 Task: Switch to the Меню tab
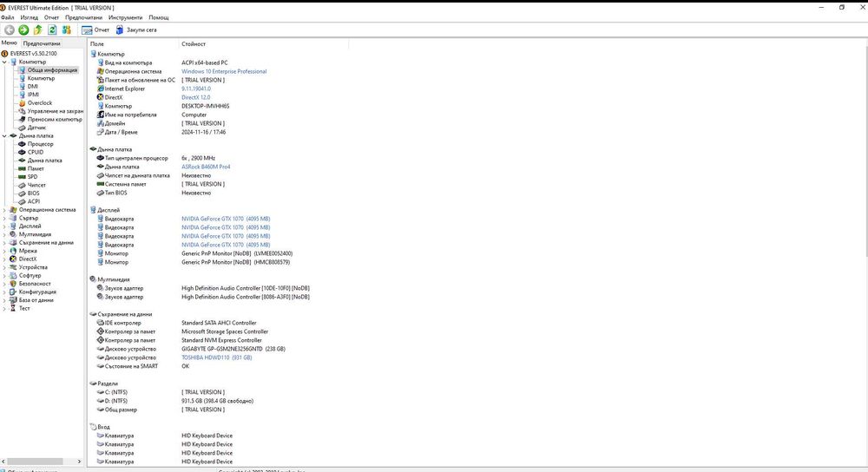coord(9,43)
